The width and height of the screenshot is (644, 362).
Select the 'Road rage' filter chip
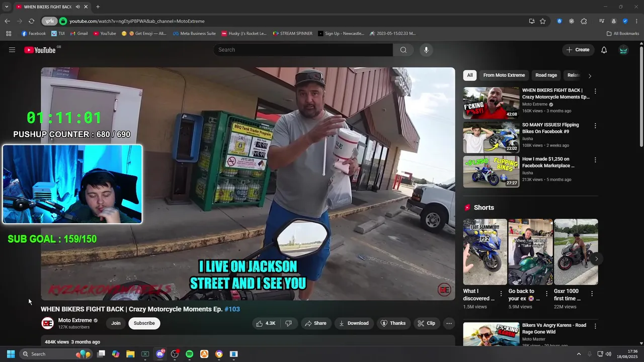pyautogui.click(x=546, y=75)
